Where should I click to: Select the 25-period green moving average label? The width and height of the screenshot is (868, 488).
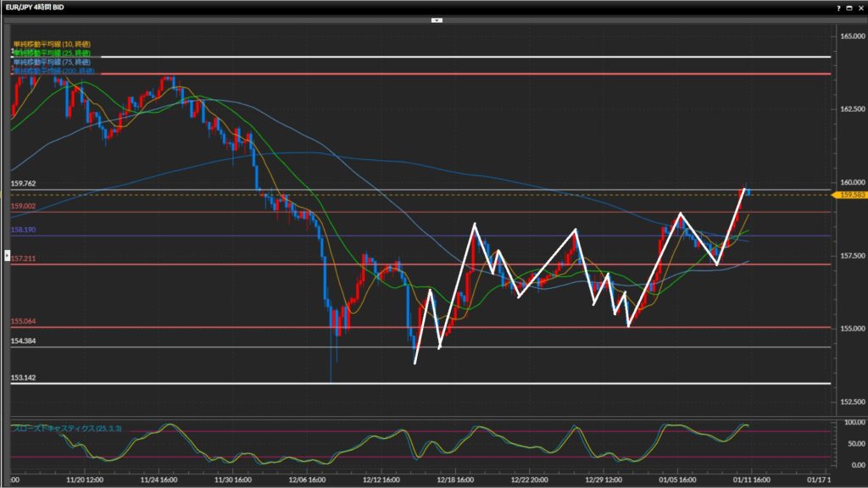click(52, 53)
